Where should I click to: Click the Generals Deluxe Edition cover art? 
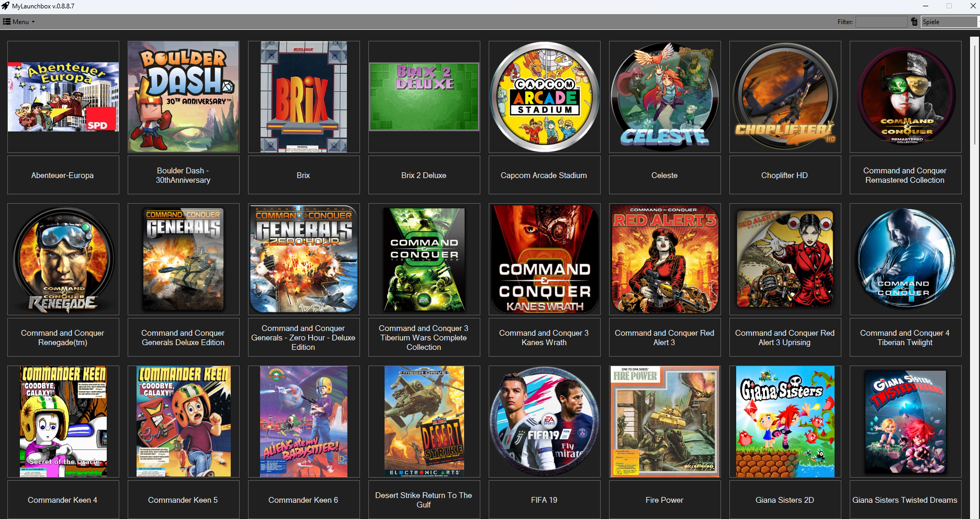coord(184,259)
